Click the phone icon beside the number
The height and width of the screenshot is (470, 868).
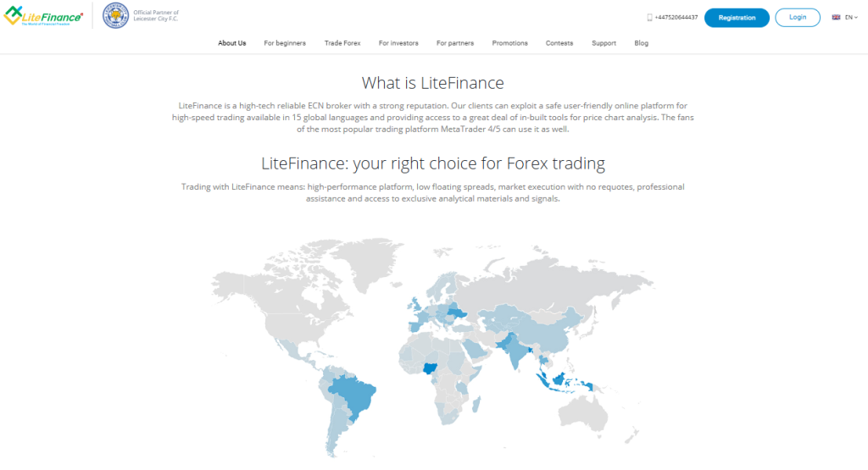649,17
